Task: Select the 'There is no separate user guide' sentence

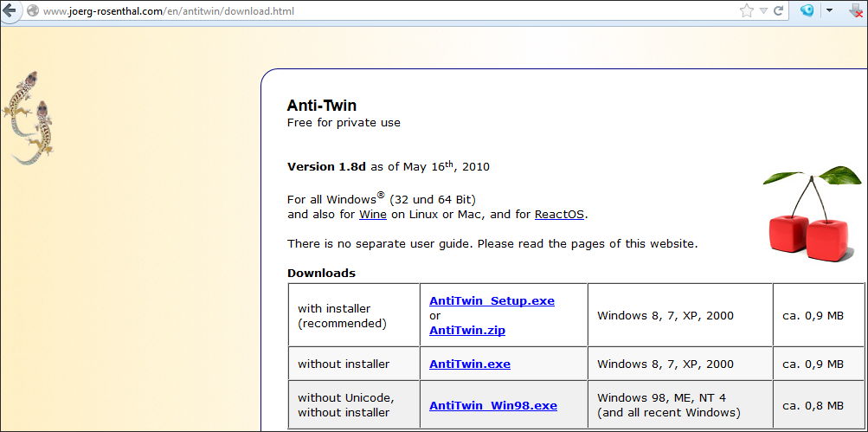Action: point(492,243)
